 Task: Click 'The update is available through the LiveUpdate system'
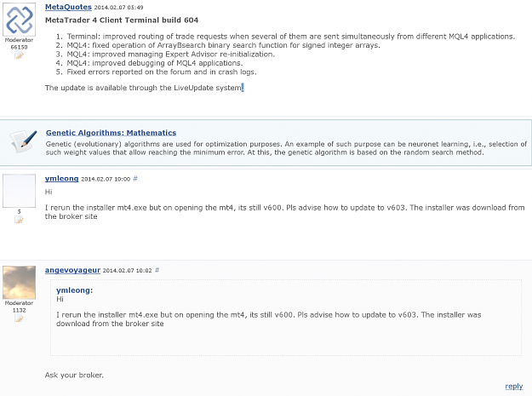143,88
